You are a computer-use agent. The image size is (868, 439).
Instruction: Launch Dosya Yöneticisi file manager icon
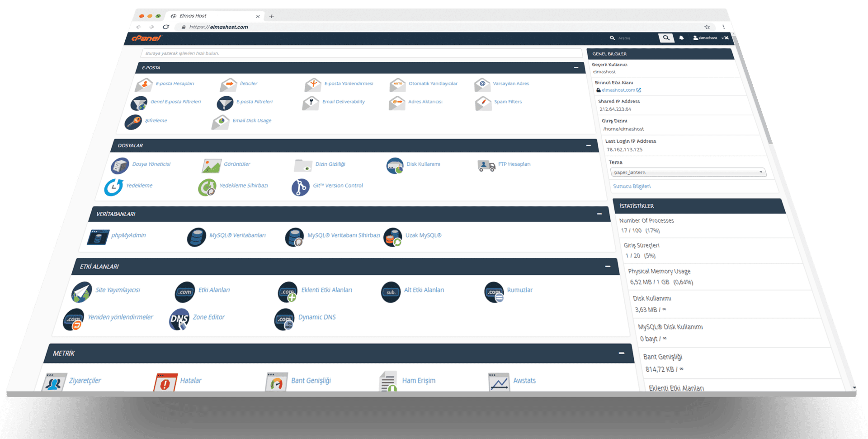pos(120,166)
